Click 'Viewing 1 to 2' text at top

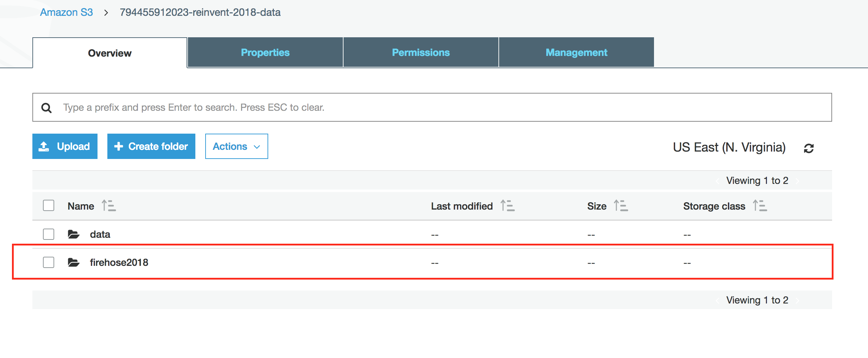coord(757,180)
